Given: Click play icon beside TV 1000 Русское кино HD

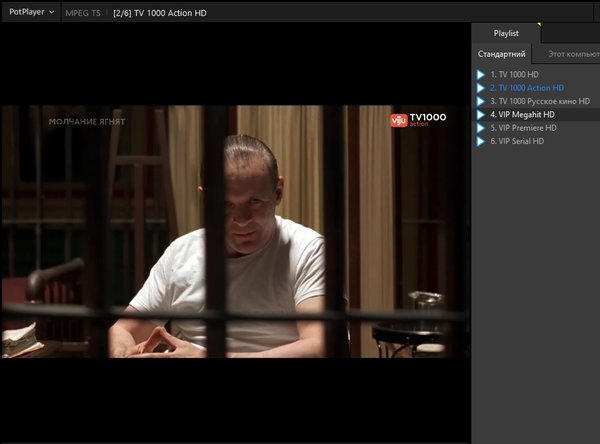Looking at the screenshot, I should (481, 101).
